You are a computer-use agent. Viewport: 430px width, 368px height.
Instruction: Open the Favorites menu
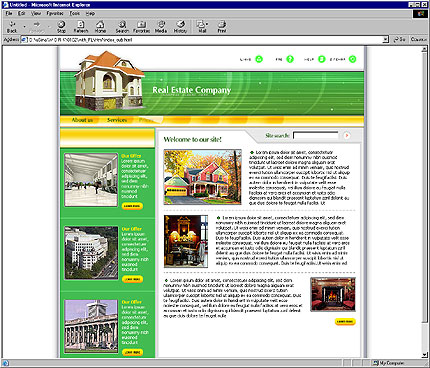pos(55,13)
